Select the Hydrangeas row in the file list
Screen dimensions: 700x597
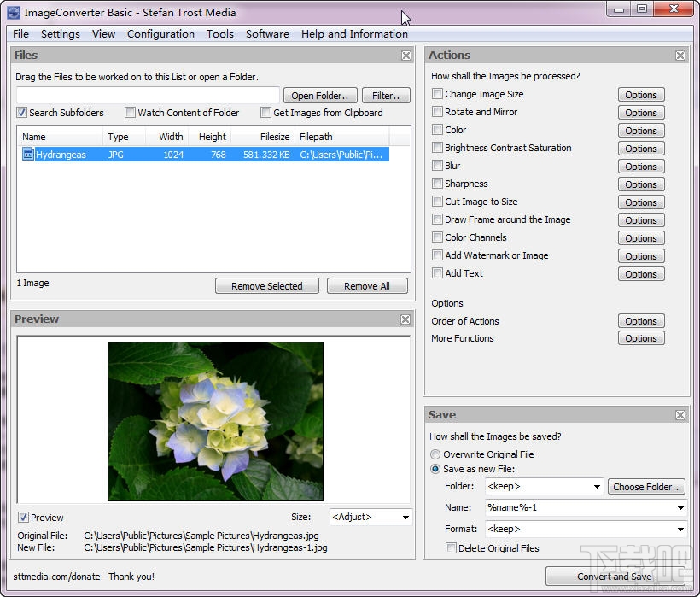(x=171, y=155)
